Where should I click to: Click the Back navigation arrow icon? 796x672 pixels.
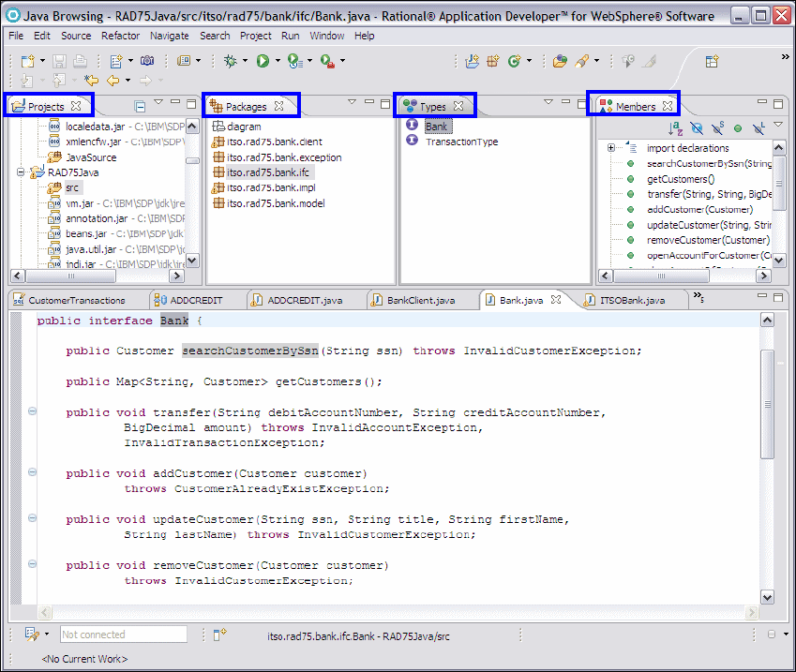click(x=113, y=82)
